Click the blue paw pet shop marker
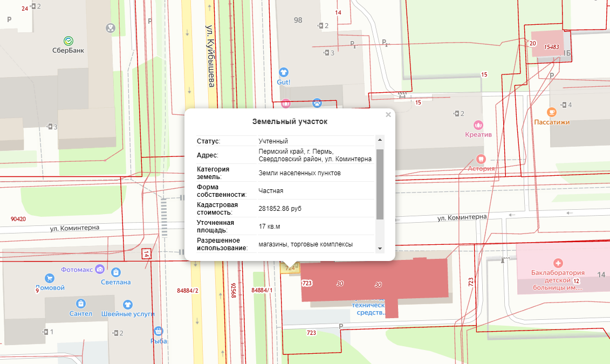The image size is (610, 364). [x=318, y=102]
